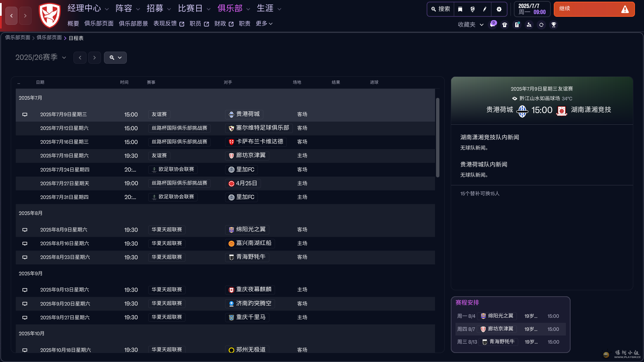The image size is (644, 362).
Task: Open the game settings gear icon
Action: (499, 9)
